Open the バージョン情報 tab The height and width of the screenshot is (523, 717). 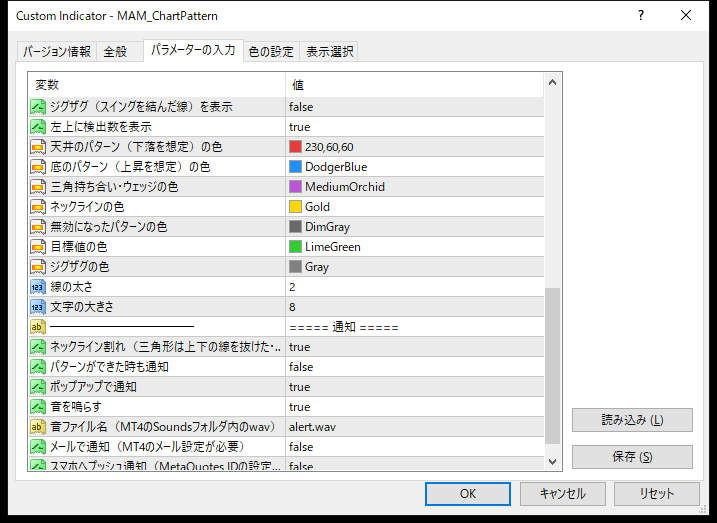click(x=57, y=51)
